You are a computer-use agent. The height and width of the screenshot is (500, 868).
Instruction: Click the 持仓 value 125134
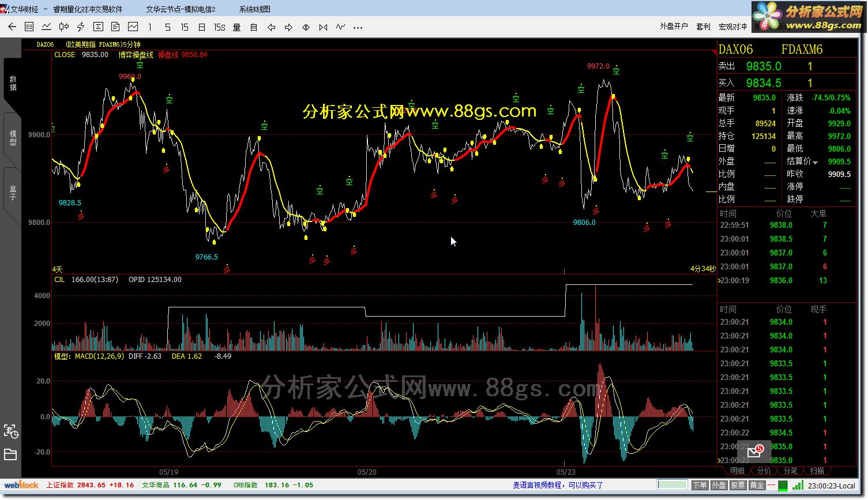764,137
